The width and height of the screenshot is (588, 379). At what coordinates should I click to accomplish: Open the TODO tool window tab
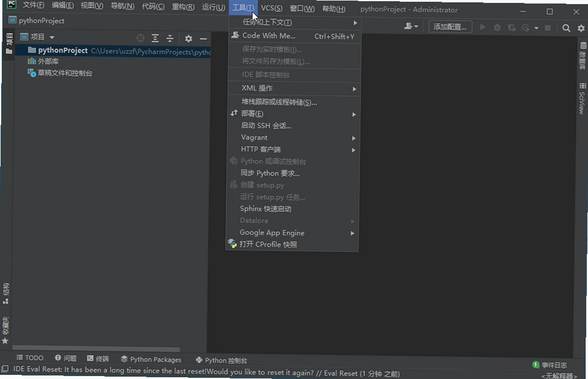pos(30,357)
